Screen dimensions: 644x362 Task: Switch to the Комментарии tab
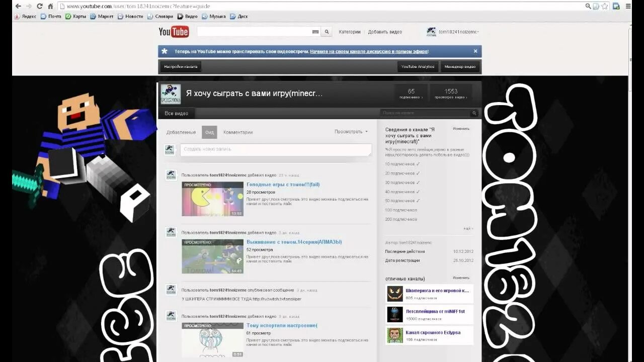[238, 132]
